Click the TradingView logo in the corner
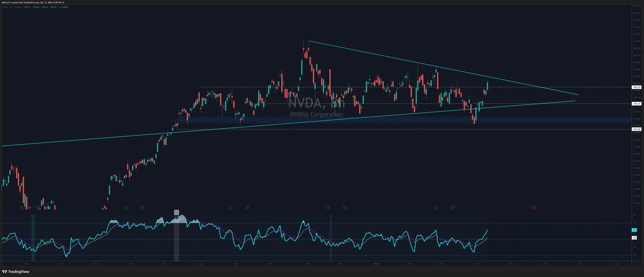The width and height of the screenshot is (644, 277). 15,272
